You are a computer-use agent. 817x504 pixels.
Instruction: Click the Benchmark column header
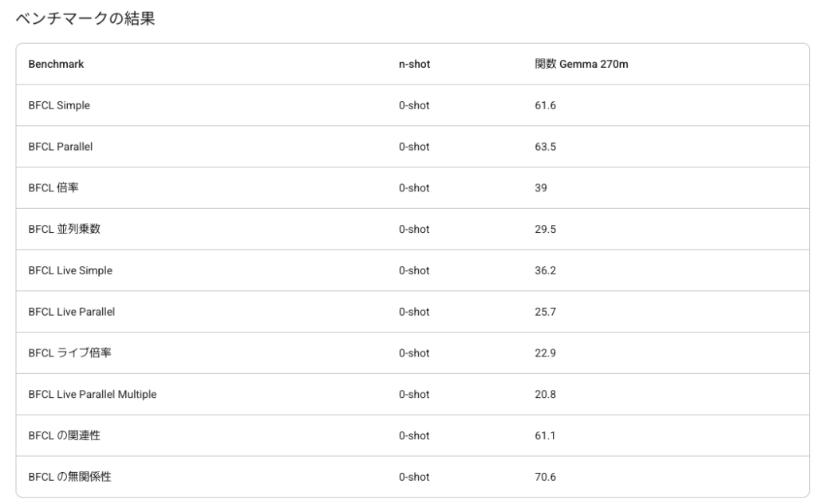pyautogui.click(x=56, y=65)
